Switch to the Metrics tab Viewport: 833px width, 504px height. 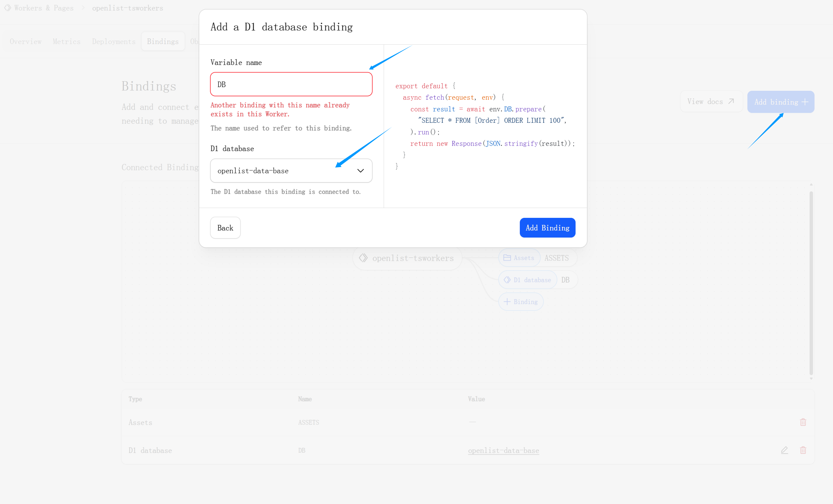pyautogui.click(x=67, y=42)
